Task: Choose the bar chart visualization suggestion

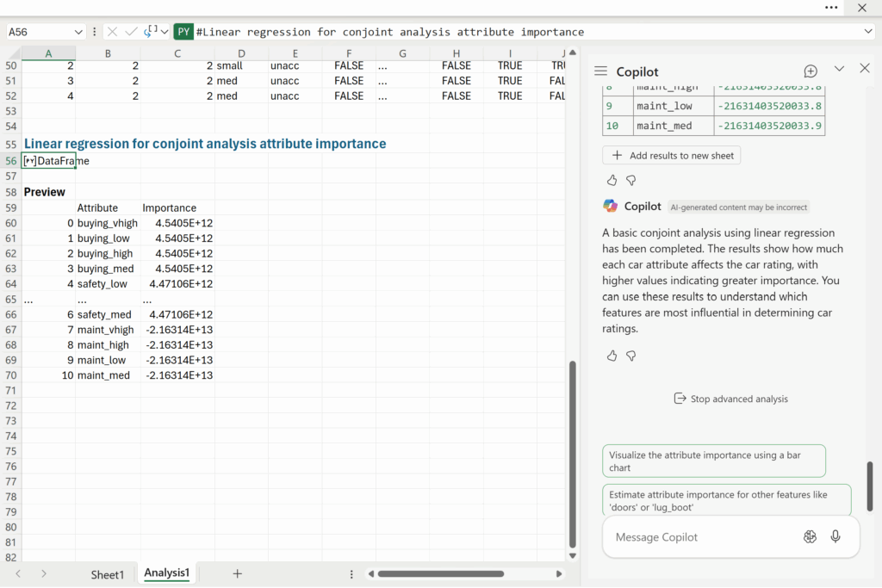Action: tap(713, 461)
